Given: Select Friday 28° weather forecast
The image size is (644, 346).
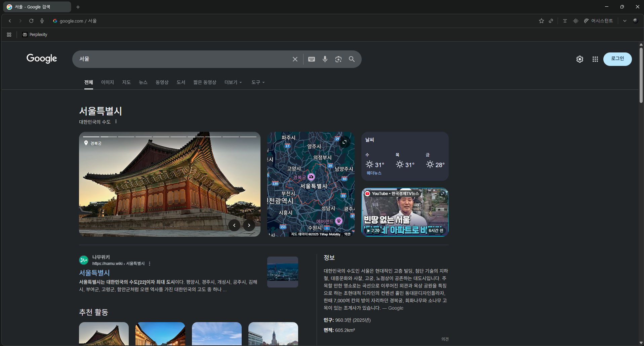Looking at the screenshot, I should pos(436,161).
